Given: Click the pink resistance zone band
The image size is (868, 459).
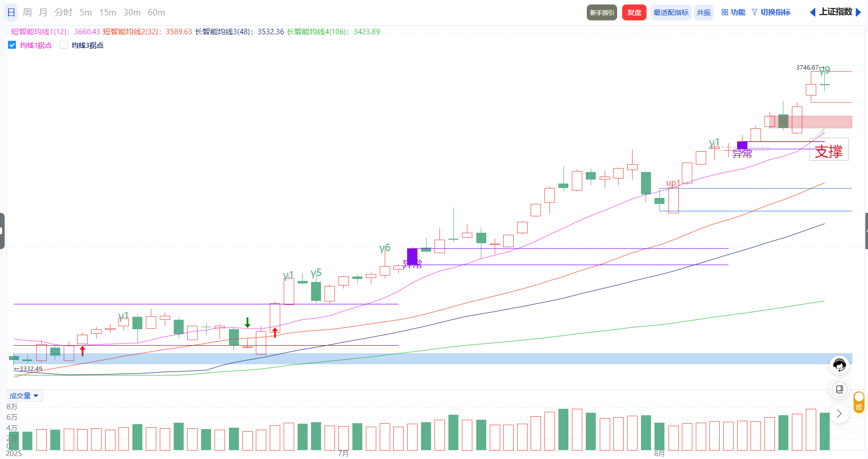Looking at the screenshot, I should coord(811,122).
